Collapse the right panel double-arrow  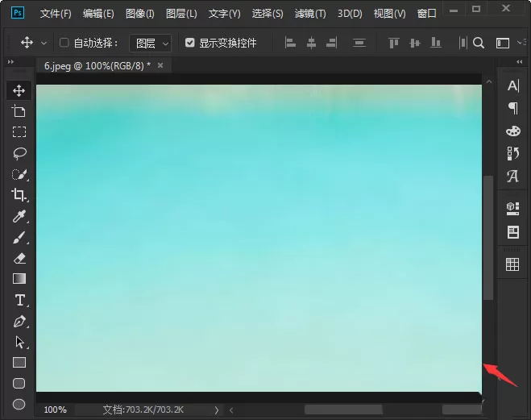click(x=520, y=61)
